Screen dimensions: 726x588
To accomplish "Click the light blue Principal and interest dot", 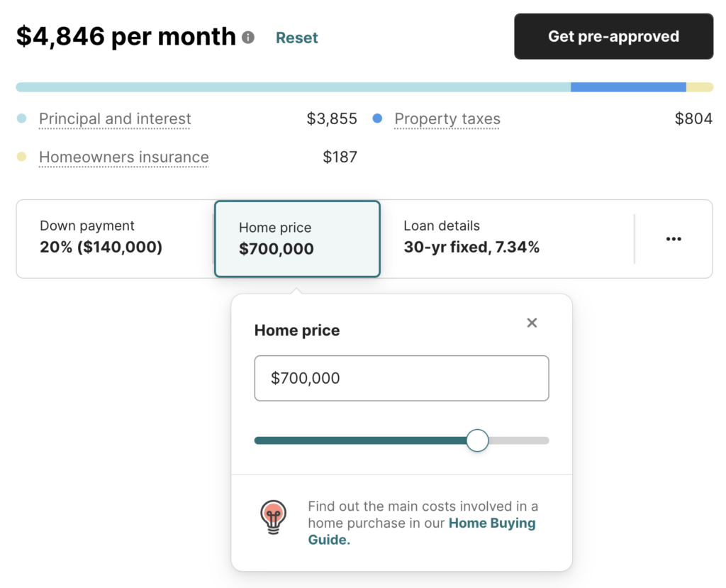I will click(x=21, y=118).
